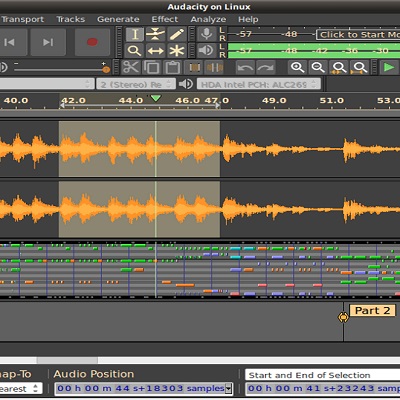Cut selection with scissors icon

pyautogui.click(x=130, y=68)
